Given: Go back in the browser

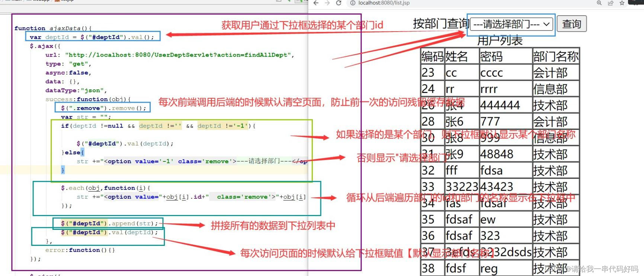Looking at the screenshot, I should [316, 3].
